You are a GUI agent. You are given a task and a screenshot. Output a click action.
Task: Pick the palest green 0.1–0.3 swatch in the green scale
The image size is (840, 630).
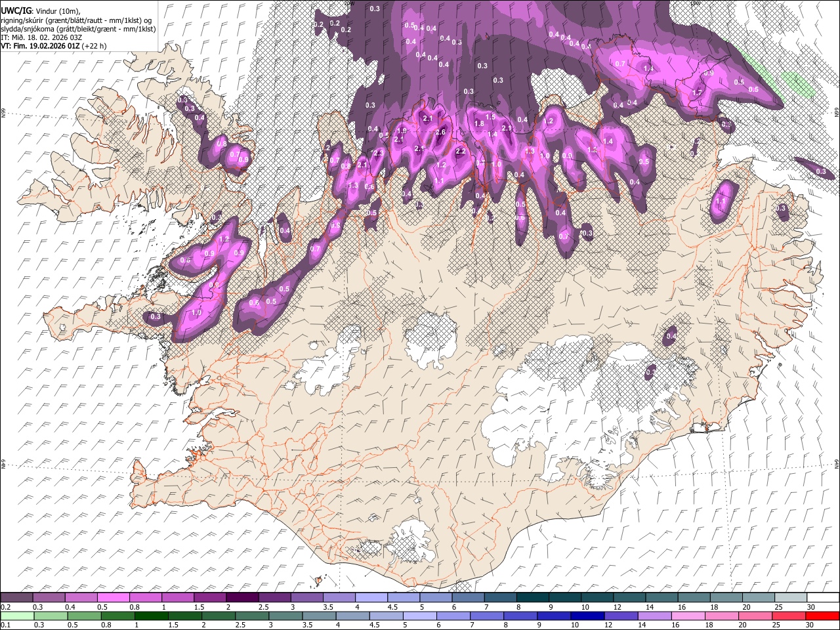[x=16, y=616]
